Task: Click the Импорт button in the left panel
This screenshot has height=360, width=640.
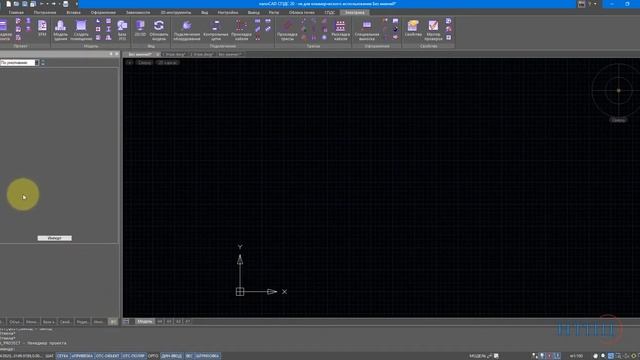Action: 55,238
